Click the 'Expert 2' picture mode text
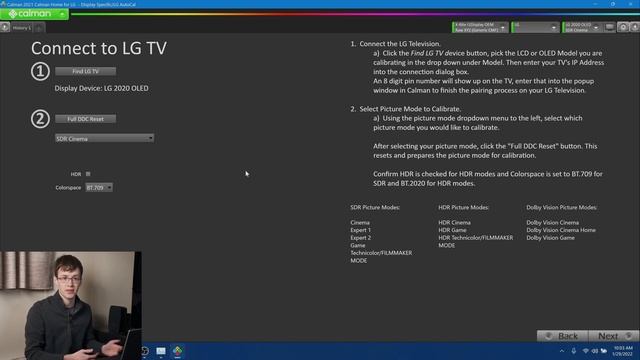640x360 pixels. (360, 238)
